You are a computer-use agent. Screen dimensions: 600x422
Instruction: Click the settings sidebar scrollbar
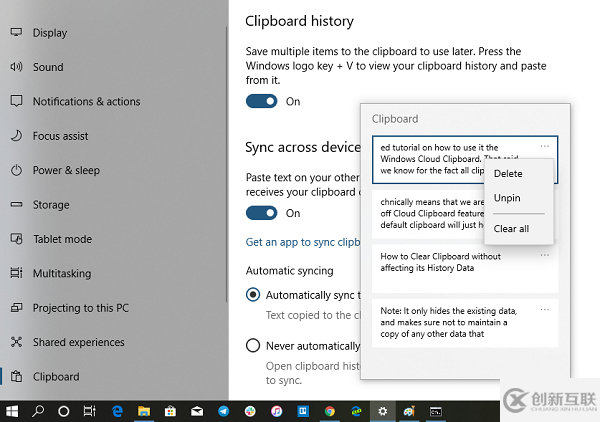(226, 165)
